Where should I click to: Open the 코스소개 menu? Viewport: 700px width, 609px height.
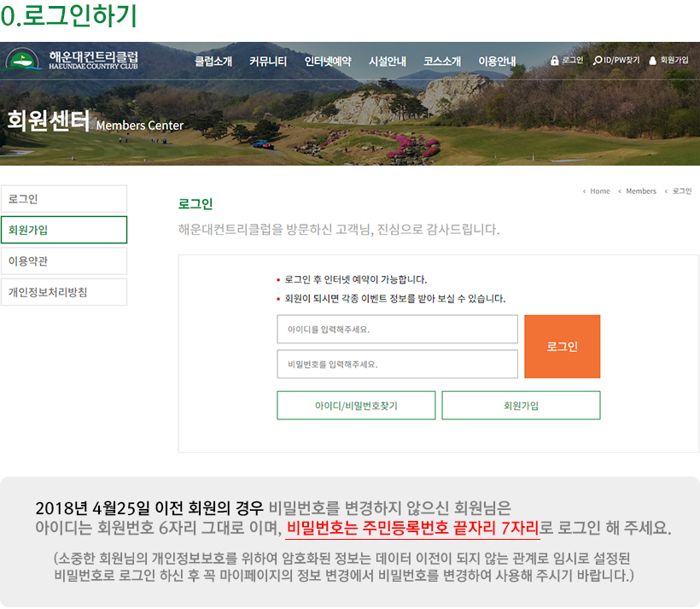click(442, 61)
